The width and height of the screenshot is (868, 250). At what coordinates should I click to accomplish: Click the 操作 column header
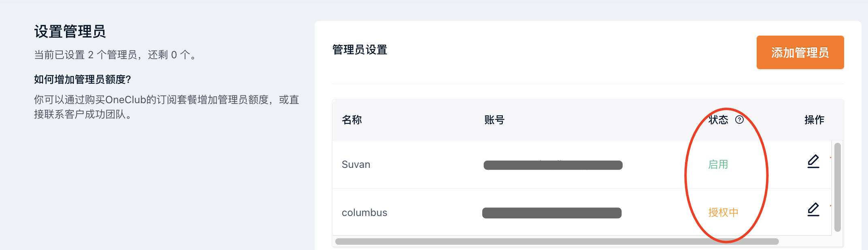(x=814, y=120)
